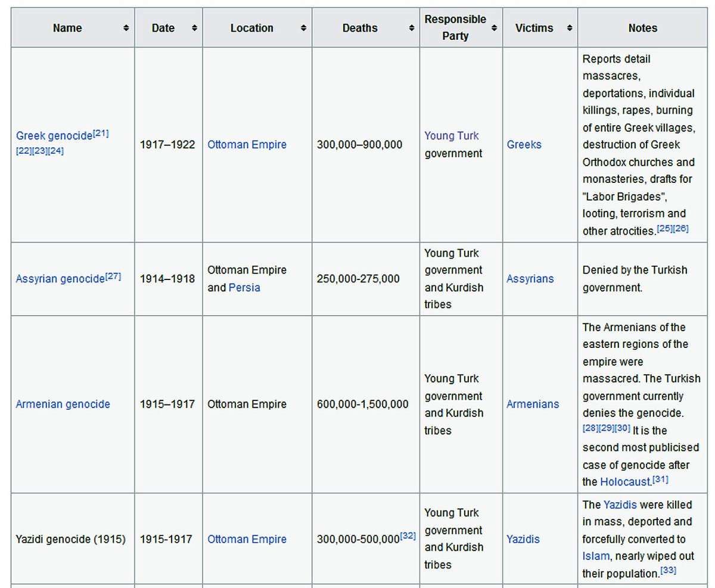The height and width of the screenshot is (588, 715).
Task: Open the Assyrian genocide article link
Action: coord(60,279)
